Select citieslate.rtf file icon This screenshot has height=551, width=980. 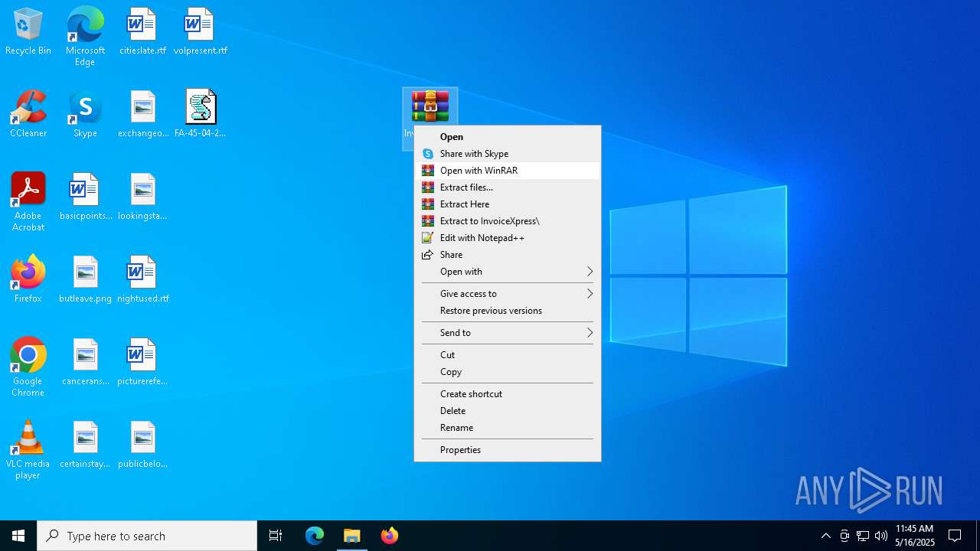[142, 32]
